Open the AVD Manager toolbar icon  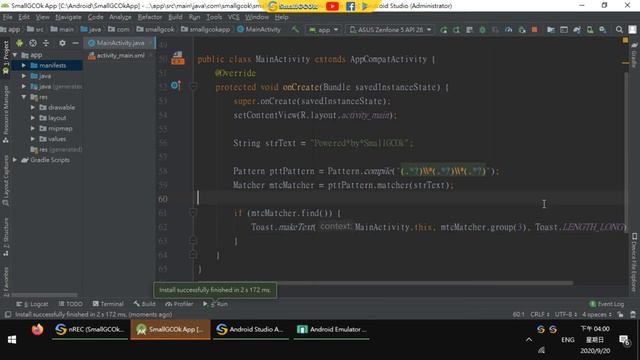[x=590, y=30]
